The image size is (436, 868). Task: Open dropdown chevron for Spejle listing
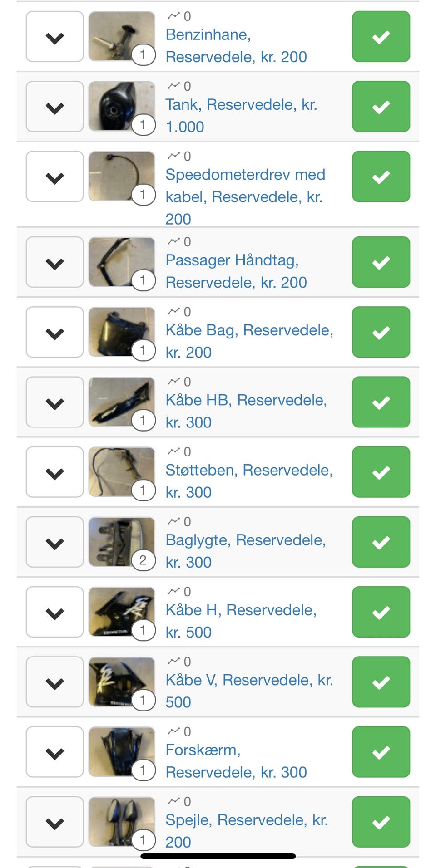[54, 822]
